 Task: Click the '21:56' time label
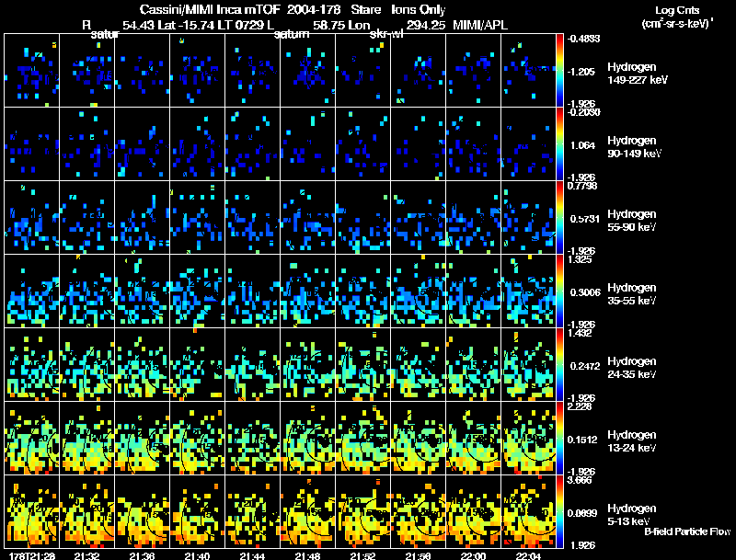418,556
